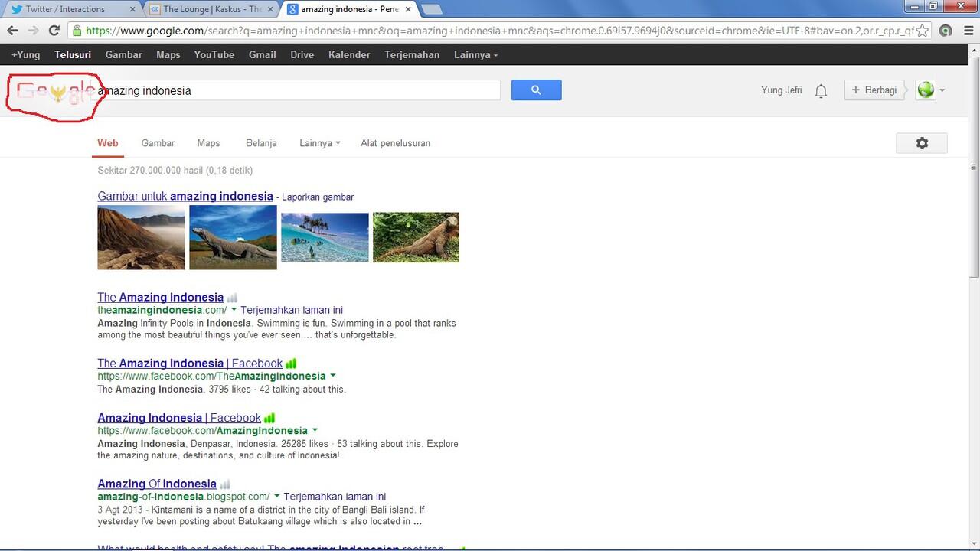Click the scrollbar up arrow
The height and width of the screenshot is (551, 980).
point(973,50)
